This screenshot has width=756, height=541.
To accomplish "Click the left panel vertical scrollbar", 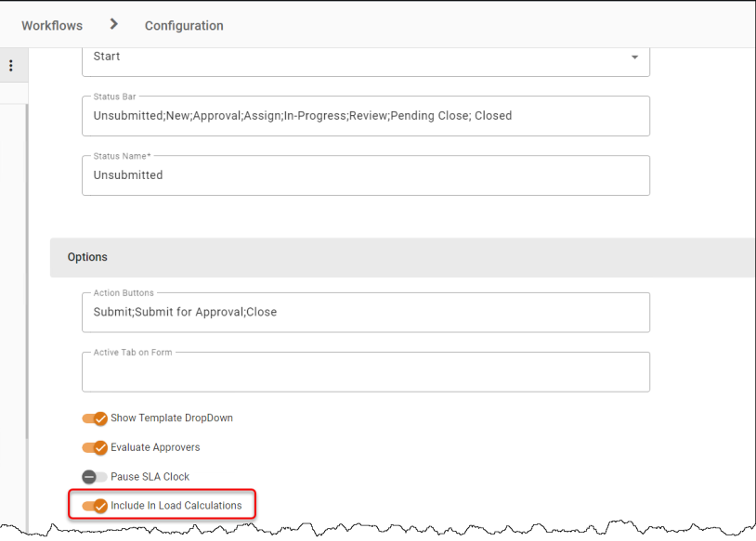I will point(27,271).
